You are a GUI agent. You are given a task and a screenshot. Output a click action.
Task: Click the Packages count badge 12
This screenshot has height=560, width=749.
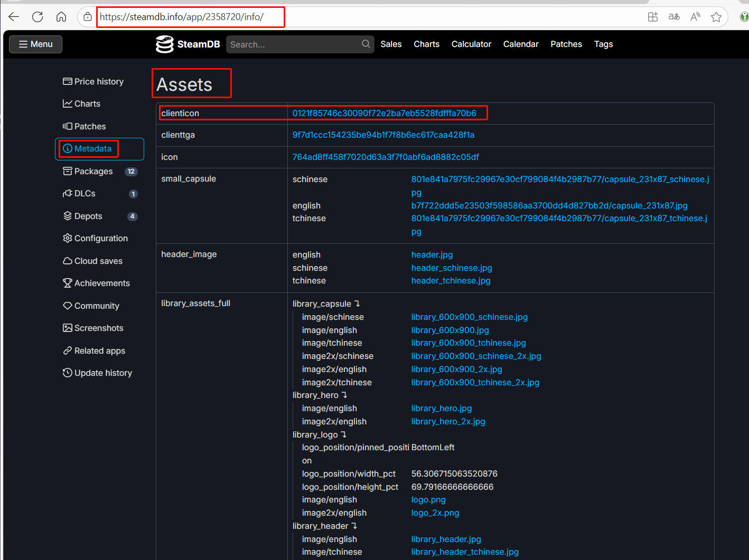click(x=131, y=172)
